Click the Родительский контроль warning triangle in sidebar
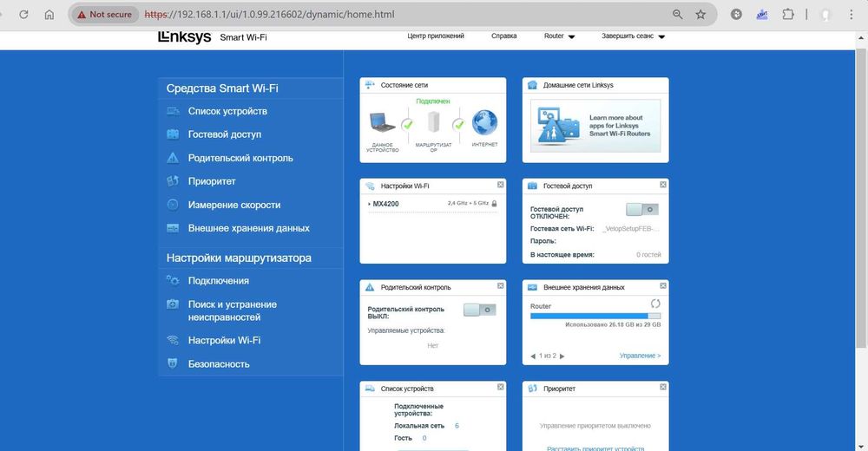868x451 pixels. 173,158
